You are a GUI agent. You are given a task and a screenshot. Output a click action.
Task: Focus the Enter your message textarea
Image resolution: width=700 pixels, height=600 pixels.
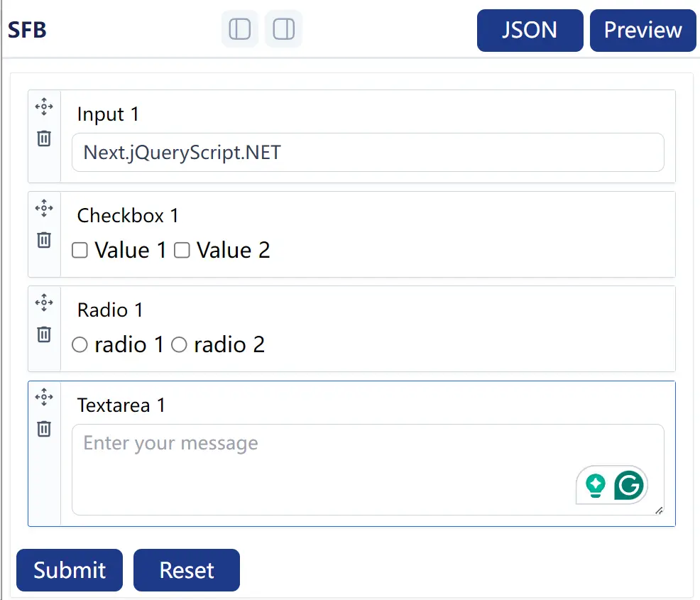pyautogui.click(x=368, y=469)
